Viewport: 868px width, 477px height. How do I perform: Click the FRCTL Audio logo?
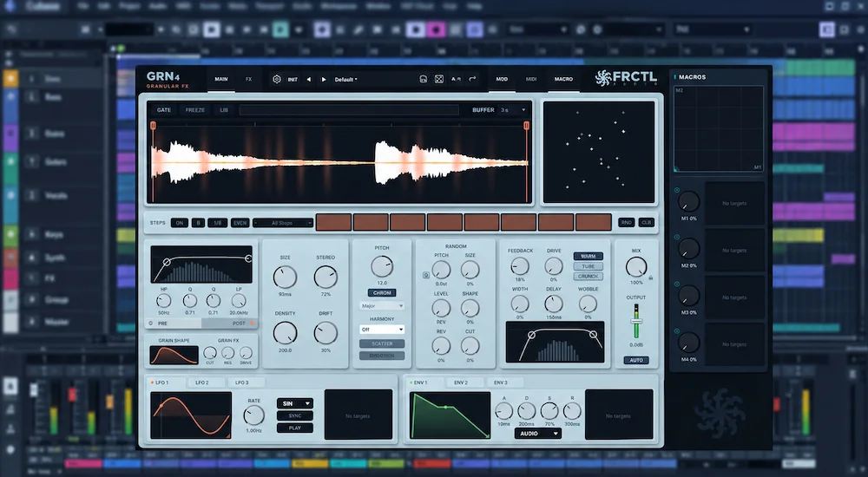click(626, 78)
